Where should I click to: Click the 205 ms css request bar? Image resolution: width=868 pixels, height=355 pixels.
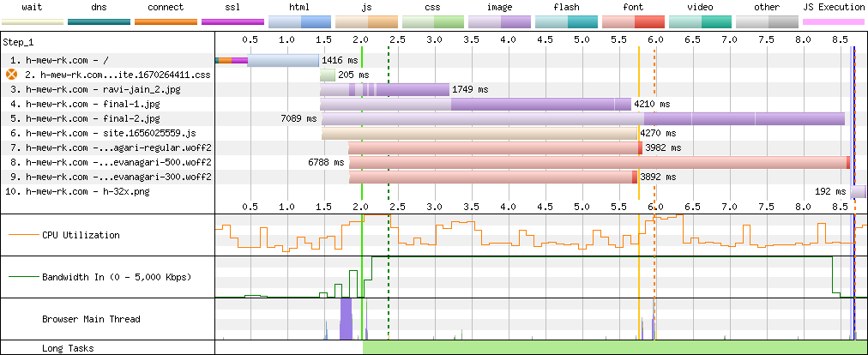point(328,75)
